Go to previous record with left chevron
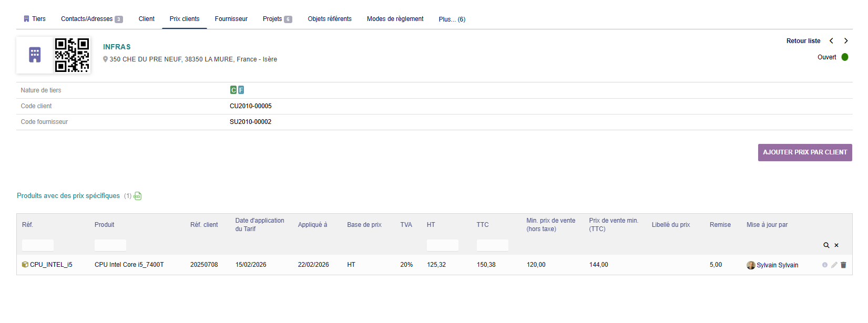Screen dimensions: 868x323 [831, 41]
